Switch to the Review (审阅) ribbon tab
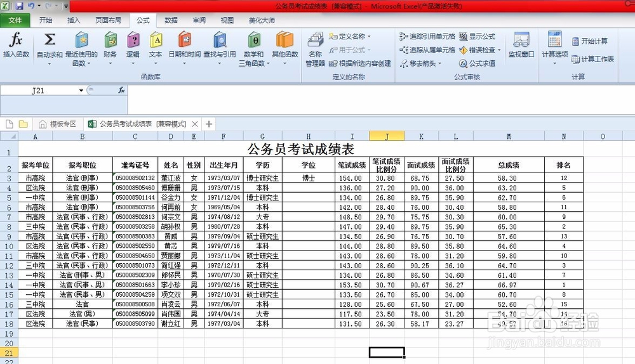Viewport: 635px width, 364px height. click(199, 20)
